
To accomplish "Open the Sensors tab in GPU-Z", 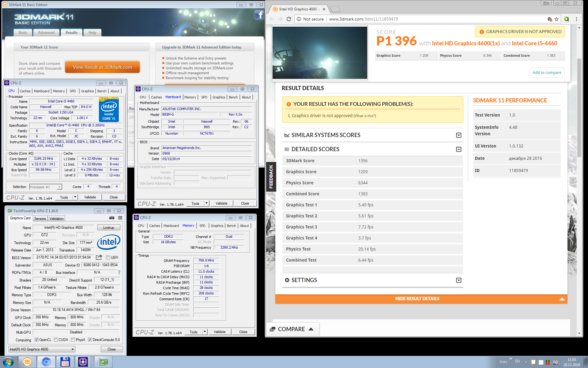I will [40, 219].
